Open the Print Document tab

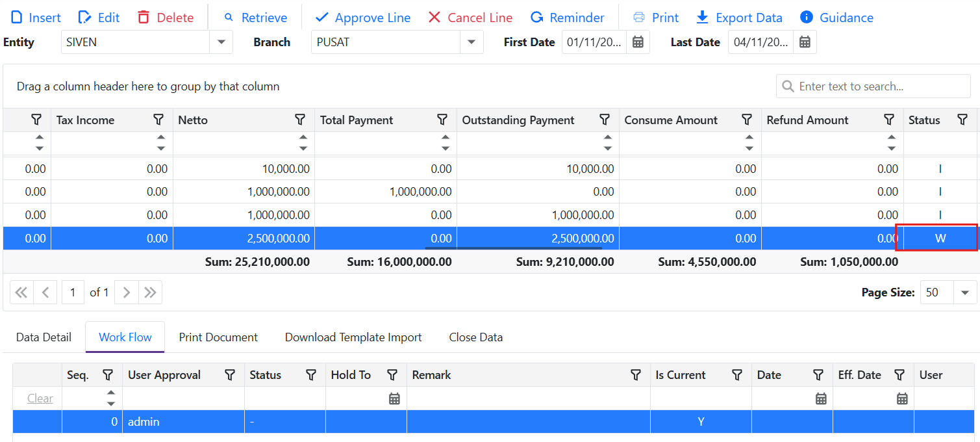click(218, 337)
